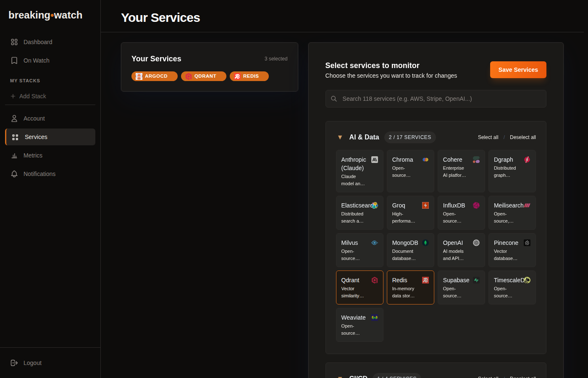Navigate to Metrics page
588x378 pixels.
coord(50,155)
